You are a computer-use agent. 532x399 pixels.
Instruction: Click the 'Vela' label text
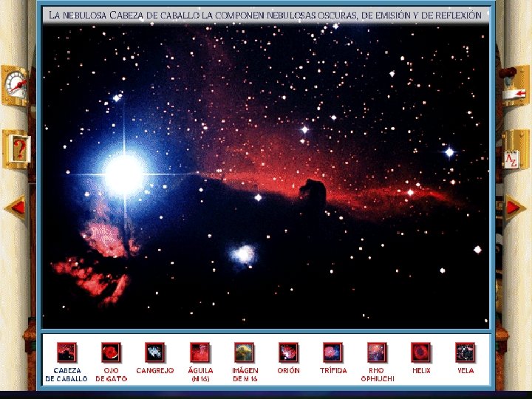(465, 371)
